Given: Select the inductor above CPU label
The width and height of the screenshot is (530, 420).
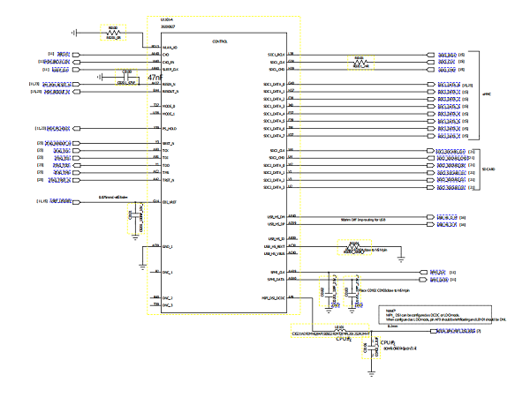Looking at the screenshot, I should [x=338, y=333].
